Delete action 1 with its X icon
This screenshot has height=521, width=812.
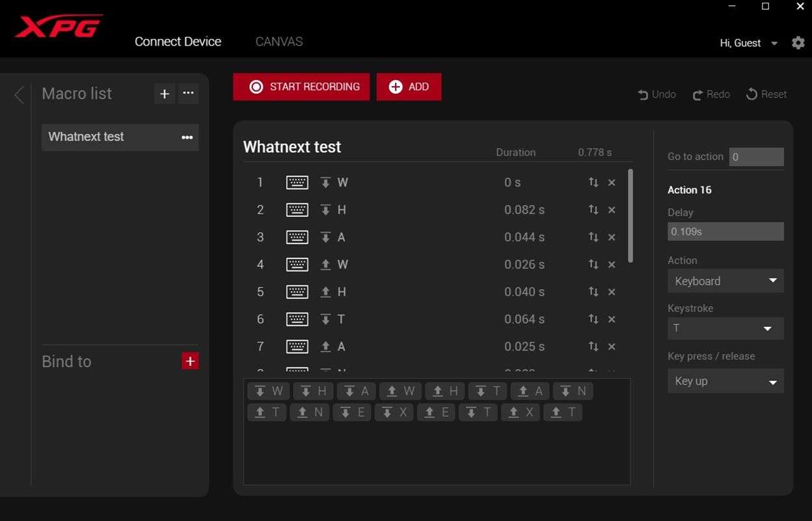pyautogui.click(x=611, y=182)
